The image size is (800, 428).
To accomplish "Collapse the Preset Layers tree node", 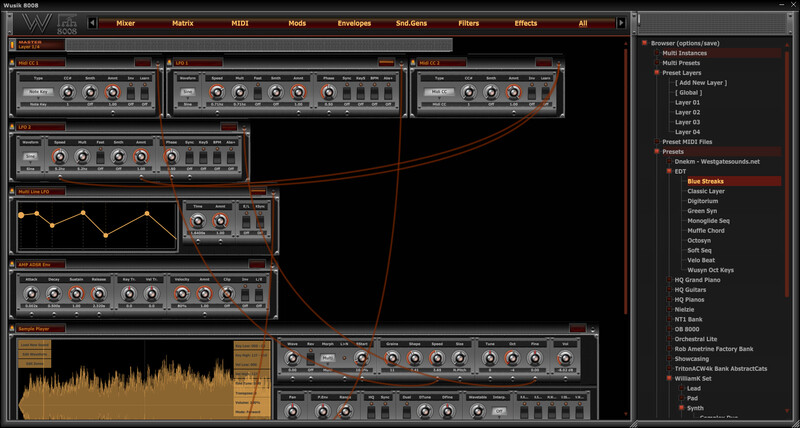I will (657, 72).
